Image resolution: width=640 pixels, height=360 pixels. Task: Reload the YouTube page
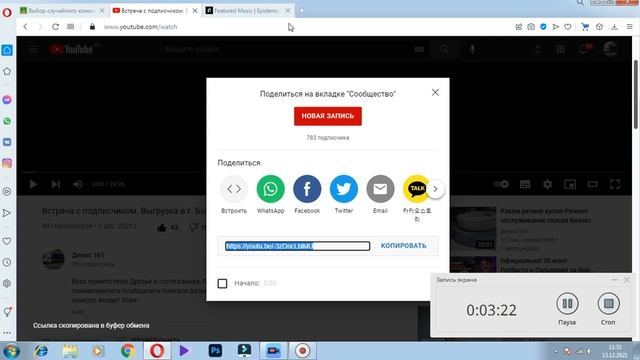tap(55, 27)
